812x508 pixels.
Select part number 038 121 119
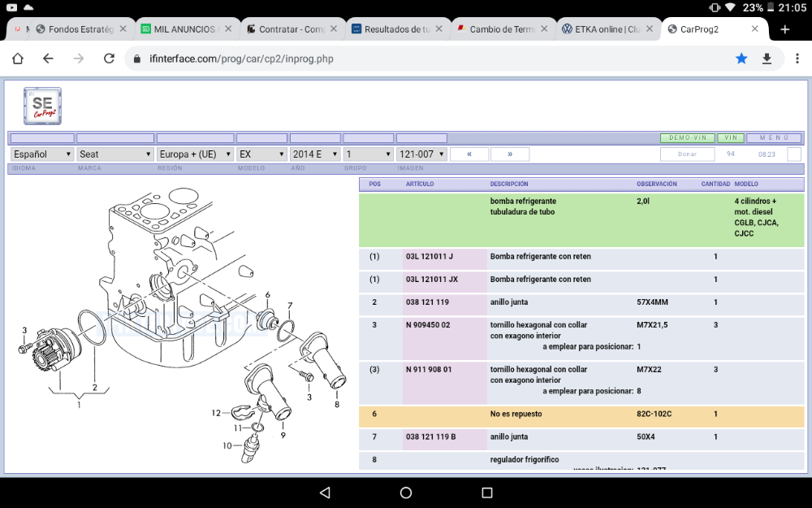click(x=427, y=302)
